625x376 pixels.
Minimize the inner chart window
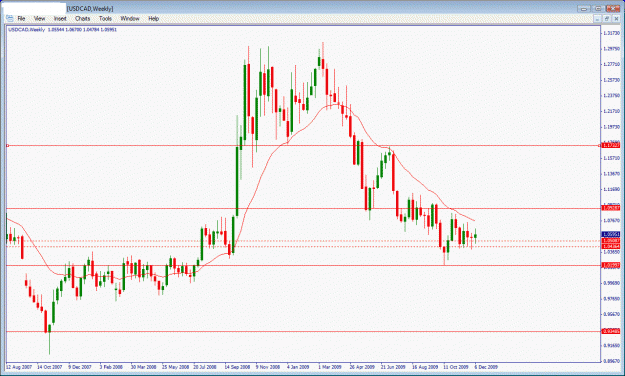pyautogui.click(x=597, y=19)
